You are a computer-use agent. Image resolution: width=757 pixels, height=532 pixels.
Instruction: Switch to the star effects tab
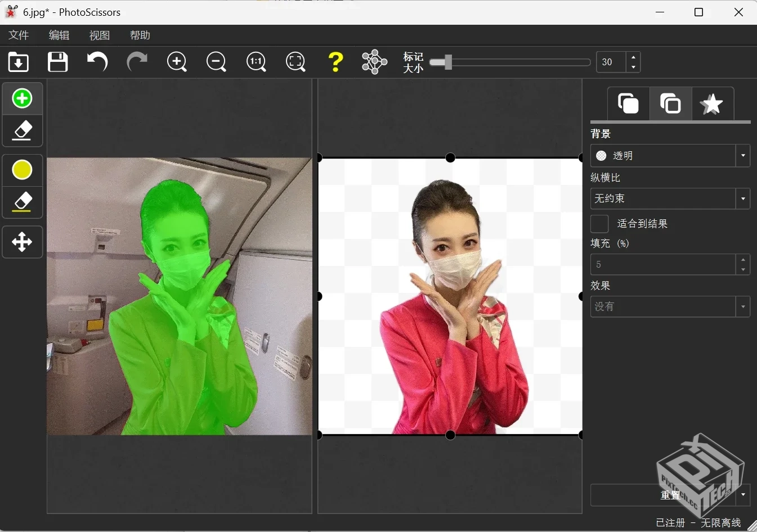coord(712,103)
